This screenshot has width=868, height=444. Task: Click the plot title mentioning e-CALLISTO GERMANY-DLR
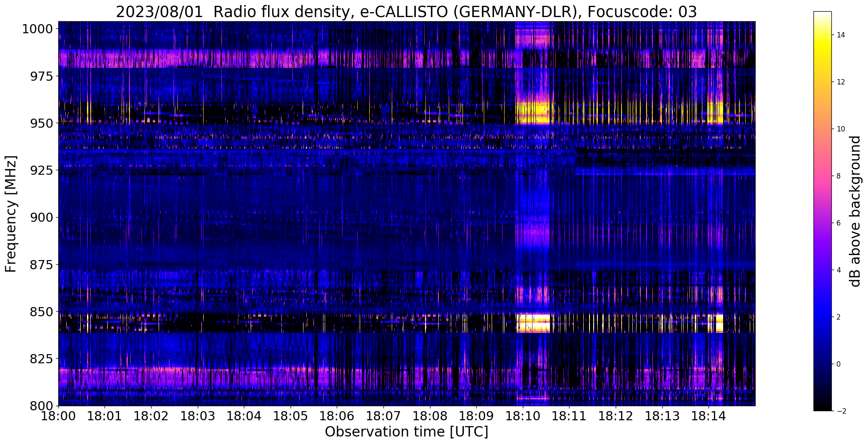point(406,12)
